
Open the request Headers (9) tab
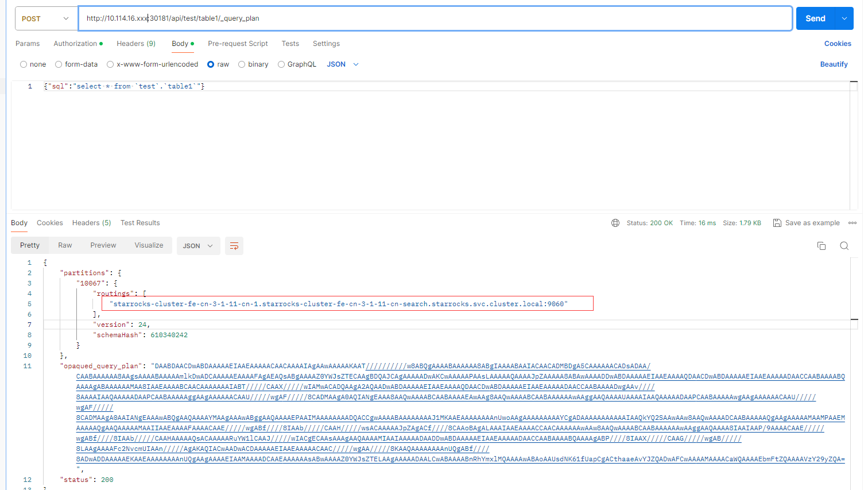[x=136, y=44]
